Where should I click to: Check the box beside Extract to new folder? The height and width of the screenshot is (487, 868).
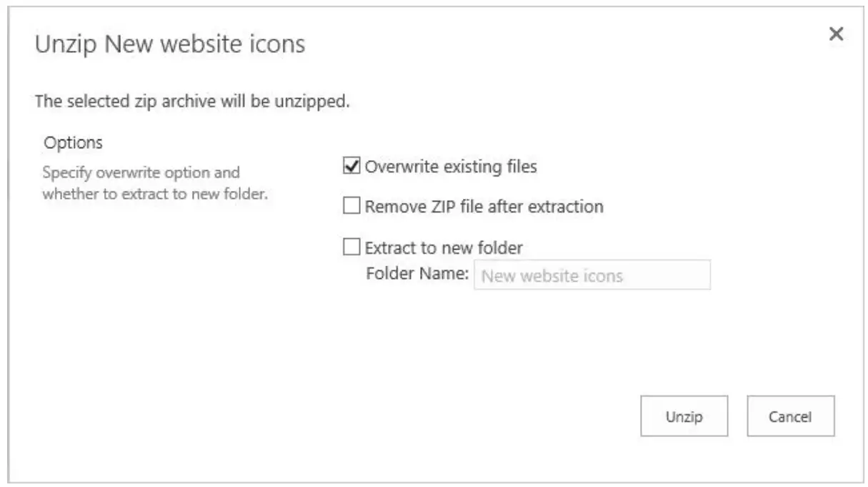coord(352,247)
